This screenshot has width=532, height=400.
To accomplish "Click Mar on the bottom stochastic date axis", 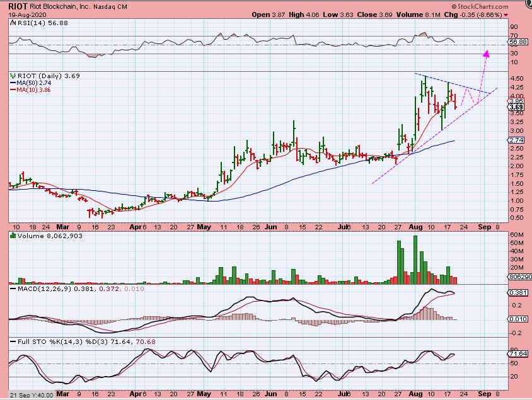I will (63, 394).
